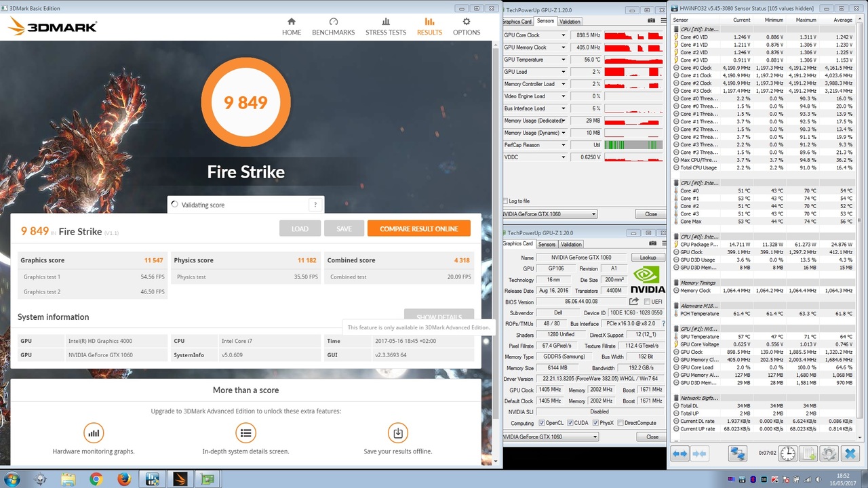
Task: Open the GPU Temperature sensor dropdown
Action: tap(563, 60)
